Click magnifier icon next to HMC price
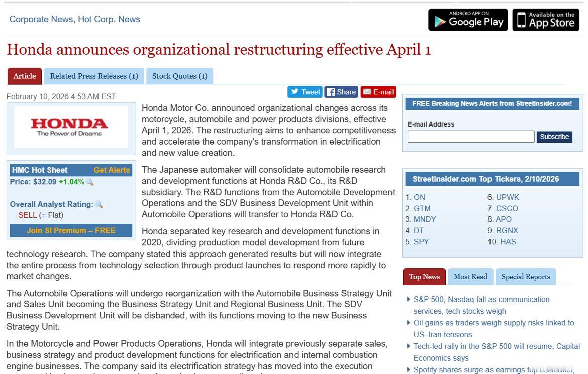 pyautogui.click(x=90, y=182)
